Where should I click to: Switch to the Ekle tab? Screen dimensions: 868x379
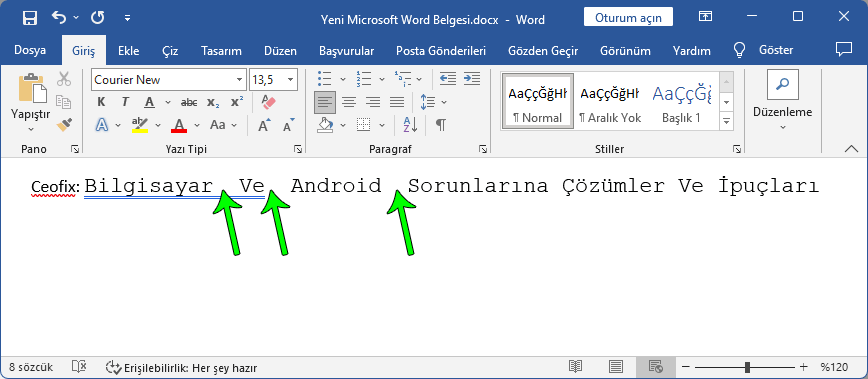(x=128, y=51)
